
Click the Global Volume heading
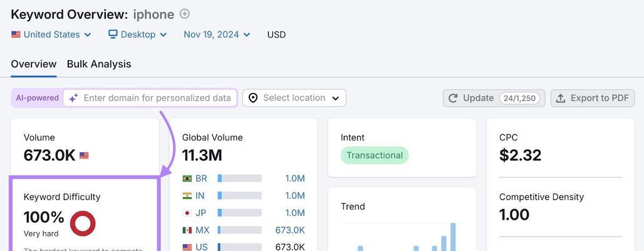212,137
